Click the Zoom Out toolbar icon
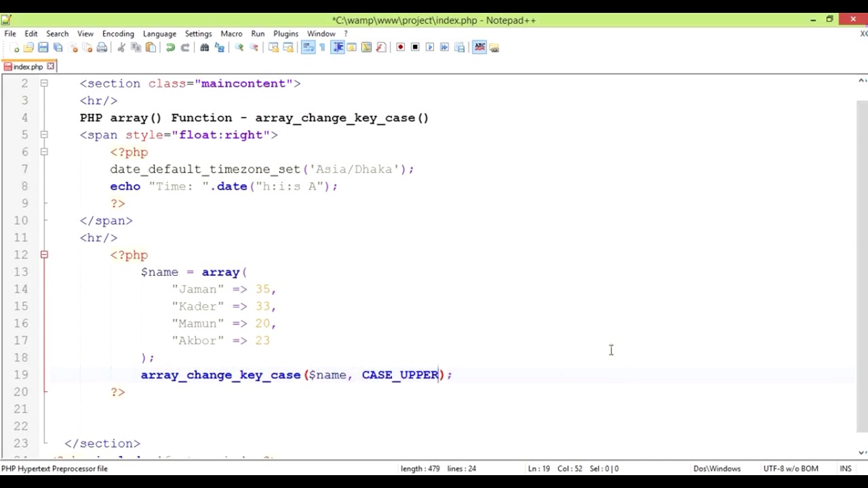Image resolution: width=868 pixels, height=488 pixels. (254, 47)
